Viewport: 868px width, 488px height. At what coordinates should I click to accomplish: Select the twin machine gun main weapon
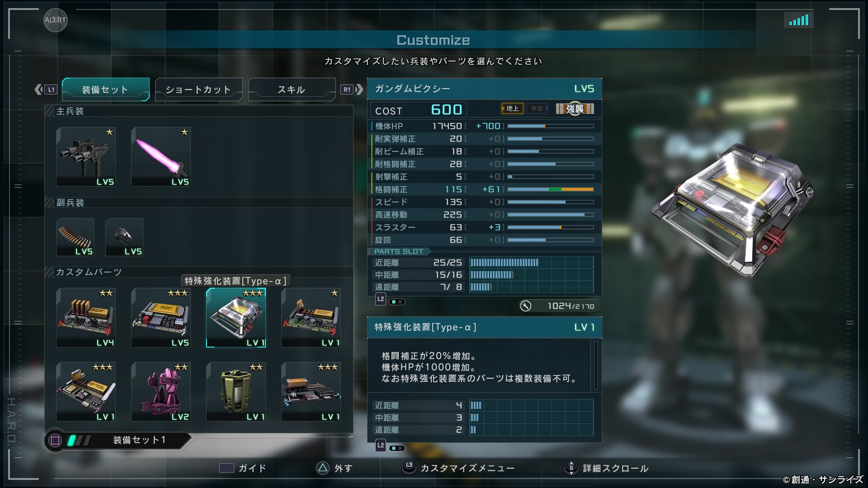(x=86, y=157)
